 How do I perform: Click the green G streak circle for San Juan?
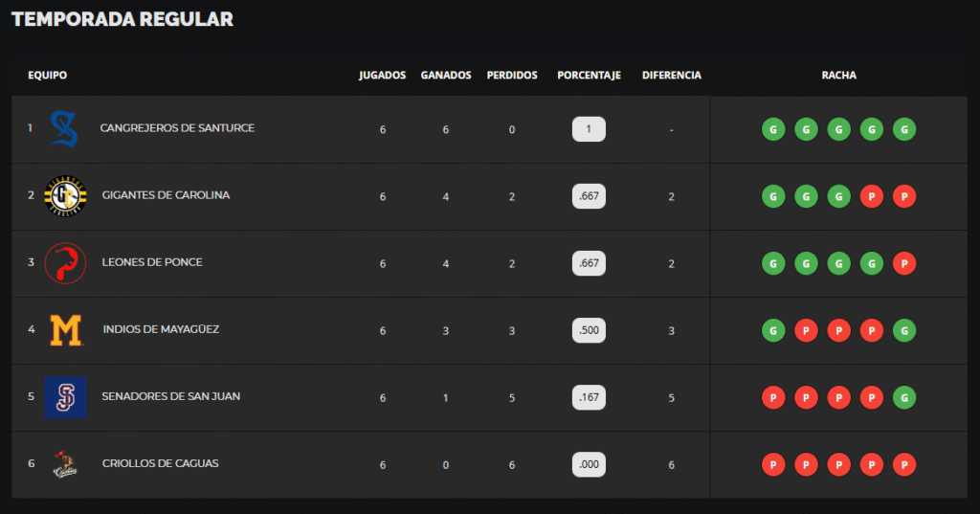click(904, 397)
